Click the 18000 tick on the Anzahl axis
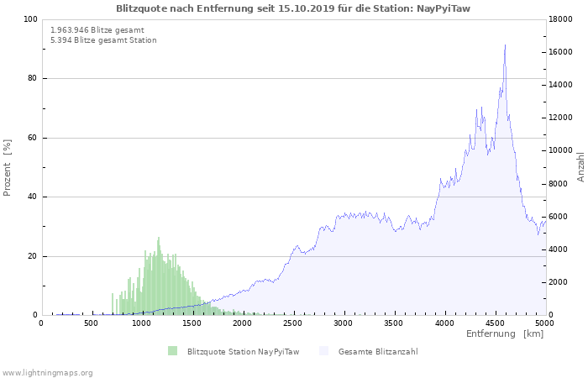The width and height of the screenshot is (588, 378). click(563, 19)
